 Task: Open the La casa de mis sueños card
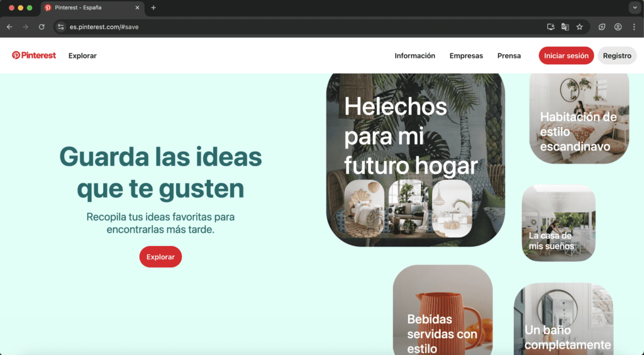[558, 223]
